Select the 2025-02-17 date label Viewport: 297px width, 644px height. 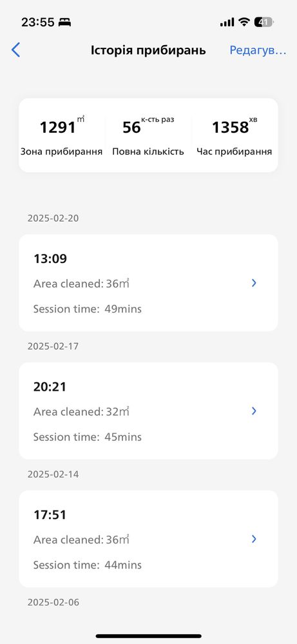(x=53, y=346)
